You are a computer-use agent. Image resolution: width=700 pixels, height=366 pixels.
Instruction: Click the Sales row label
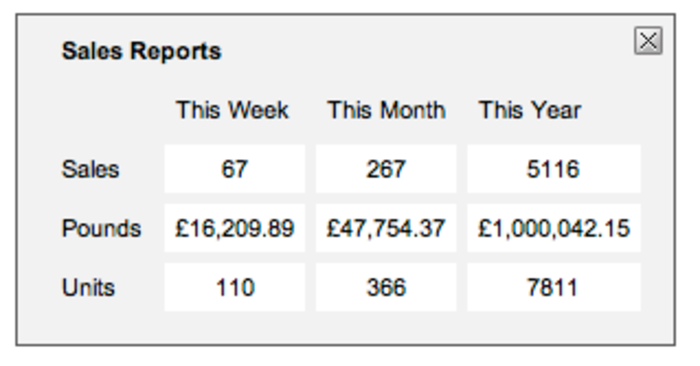pos(90,169)
